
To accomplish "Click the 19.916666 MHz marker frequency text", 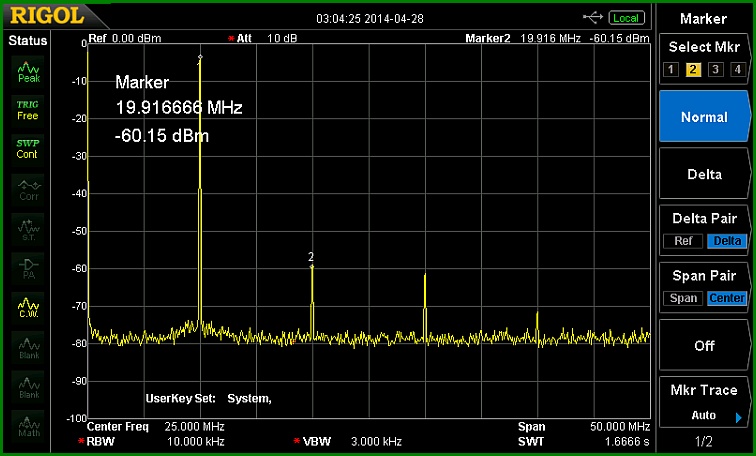I will coord(178,107).
